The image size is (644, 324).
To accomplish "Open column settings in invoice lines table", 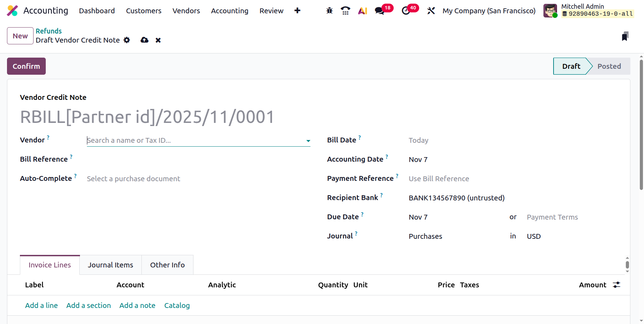I will [616, 285].
